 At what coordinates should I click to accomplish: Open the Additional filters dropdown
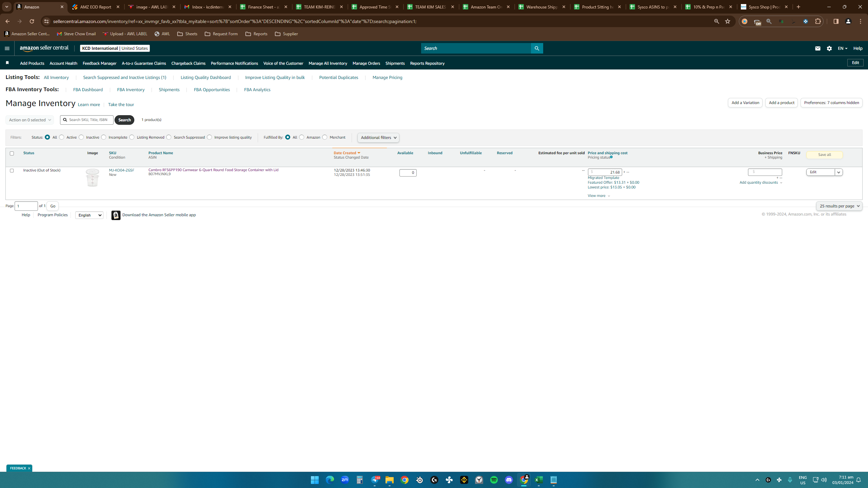tap(378, 138)
